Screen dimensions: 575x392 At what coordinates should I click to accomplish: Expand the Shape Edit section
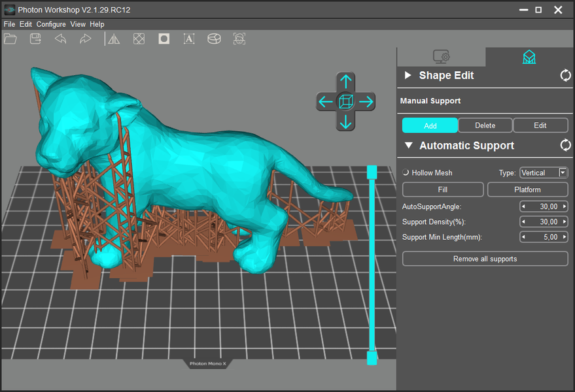pyautogui.click(x=408, y=76)
